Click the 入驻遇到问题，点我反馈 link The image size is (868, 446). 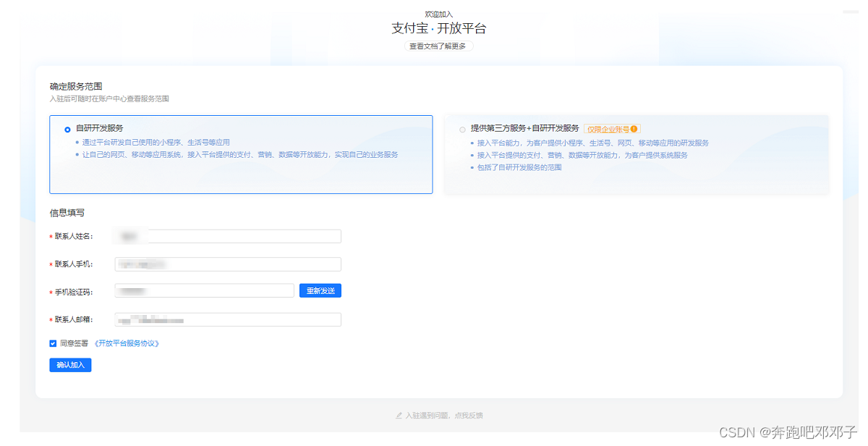coord(444,416)
